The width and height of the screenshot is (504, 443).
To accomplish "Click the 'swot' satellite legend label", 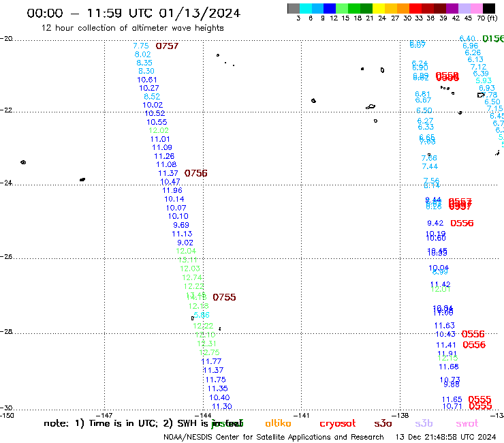I will [467, 423].
